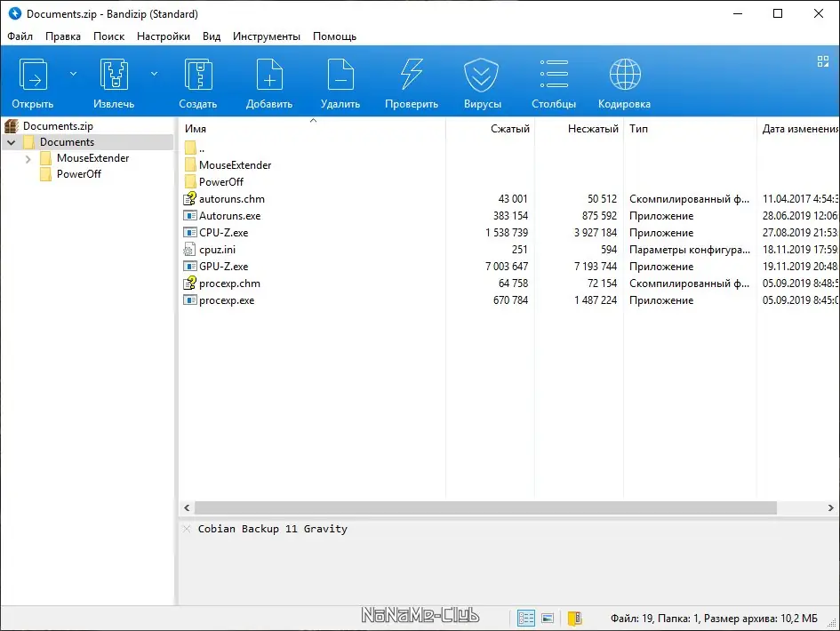The width and height of the screenshot is (840, 631).
Task: Click the Bandizip logo in title bar
Action: [x=15, y=13]
